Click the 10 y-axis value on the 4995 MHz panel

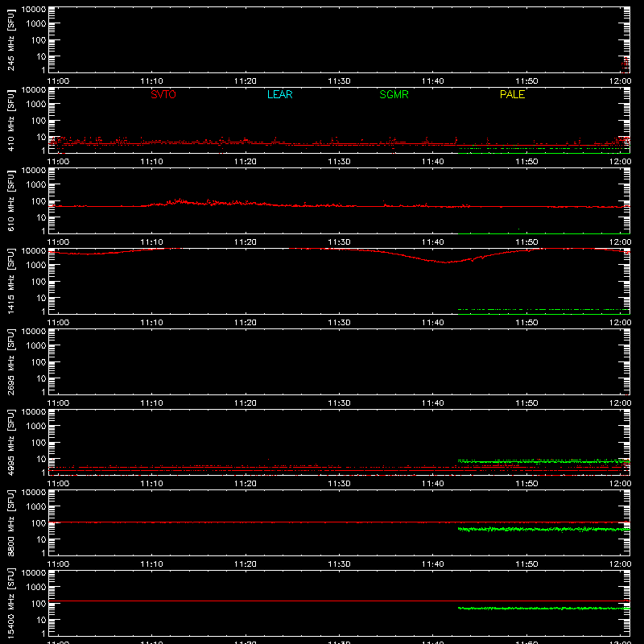[x=41, y=459]
